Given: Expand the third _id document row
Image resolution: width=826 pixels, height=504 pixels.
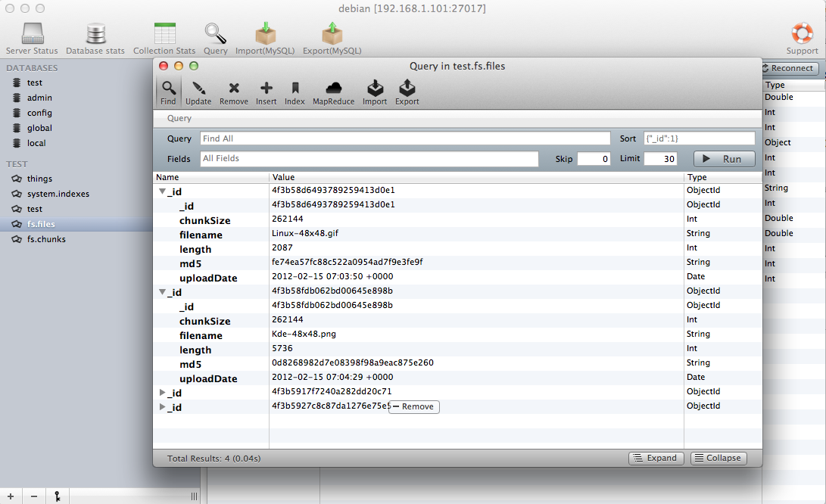Looking at the screenshot, I should tap(162, 393).
